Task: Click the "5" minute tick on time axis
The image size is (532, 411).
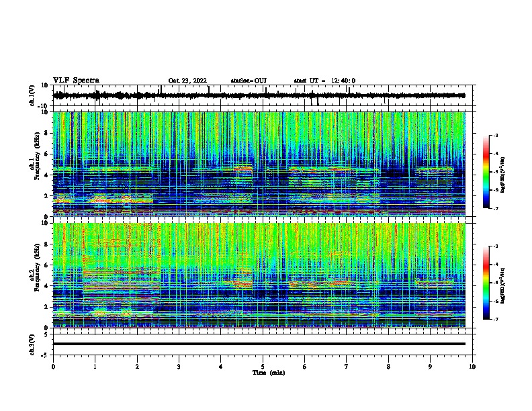Action: (x=263, y=367)
